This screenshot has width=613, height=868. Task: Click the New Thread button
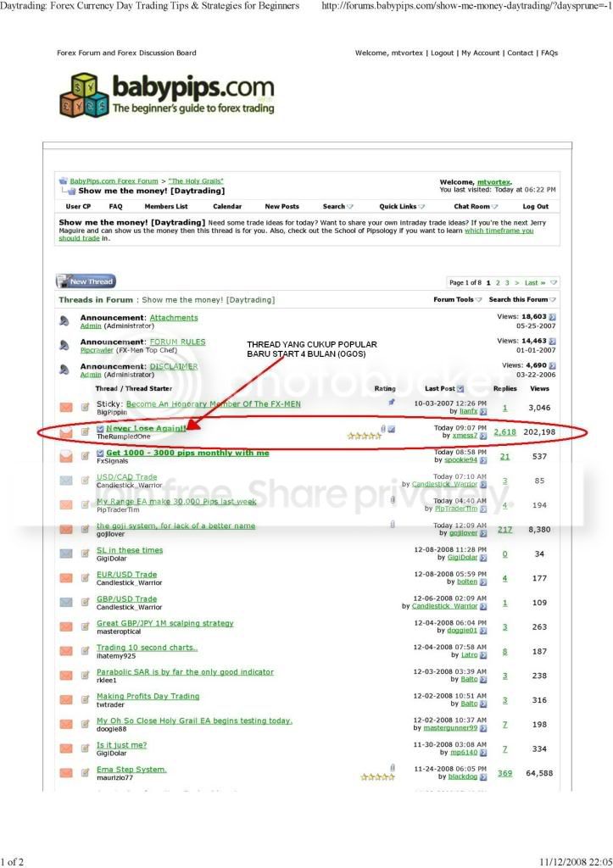click(86, 281)
